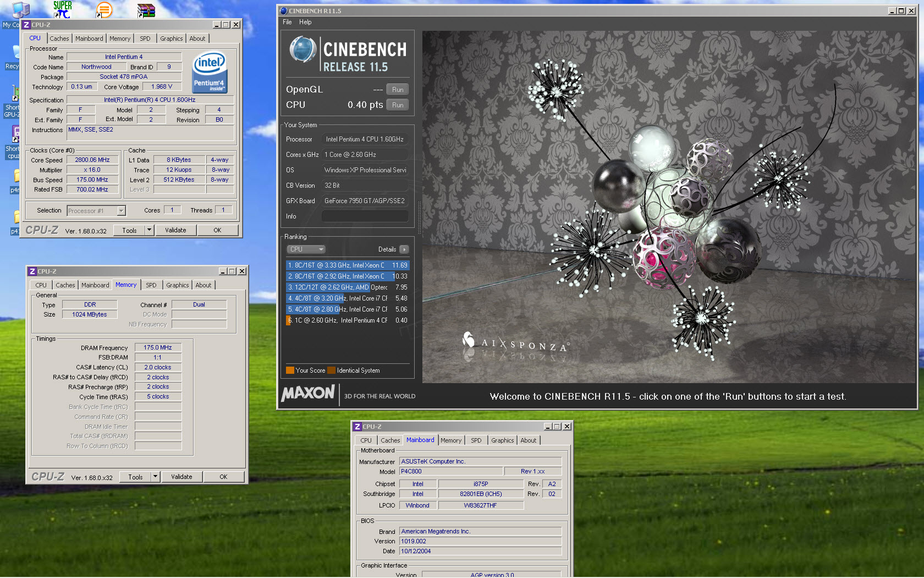Run the OpenGL test in Cinebench

pyautogui.click(x=398, y=90)
